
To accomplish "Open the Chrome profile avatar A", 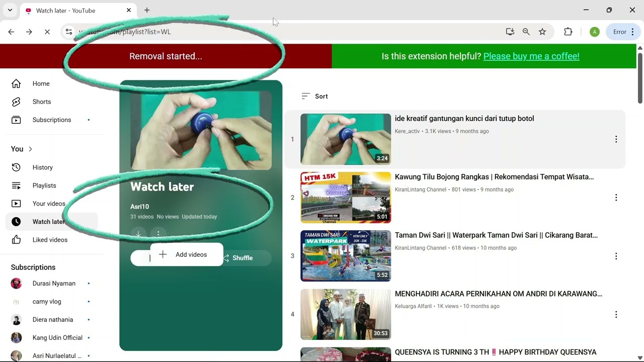I will 595,32.
